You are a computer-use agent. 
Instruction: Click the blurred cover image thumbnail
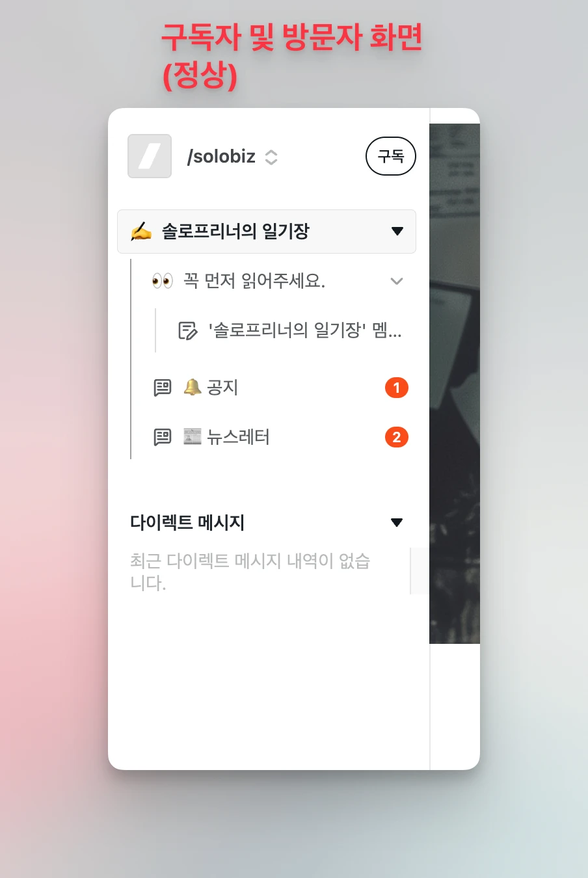(455, 384)
